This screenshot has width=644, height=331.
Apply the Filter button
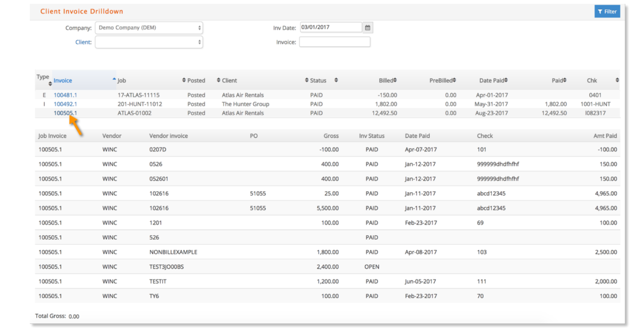click(607, 12)
